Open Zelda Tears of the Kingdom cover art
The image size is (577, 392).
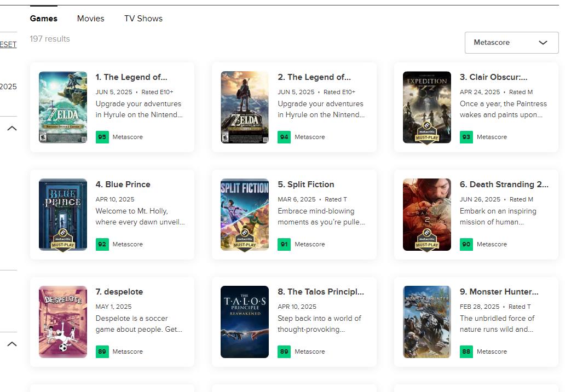pos(63,107)
